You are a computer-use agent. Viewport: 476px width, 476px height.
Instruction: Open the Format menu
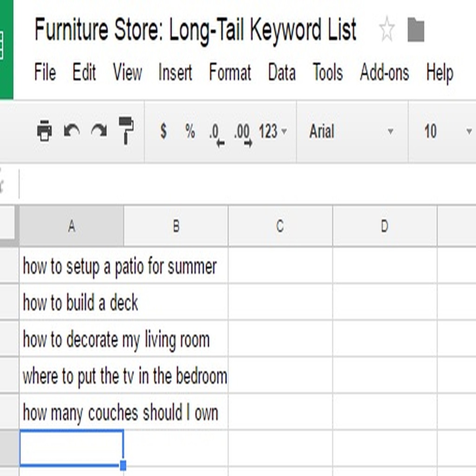pyautogui.click(x=230, y=72)
